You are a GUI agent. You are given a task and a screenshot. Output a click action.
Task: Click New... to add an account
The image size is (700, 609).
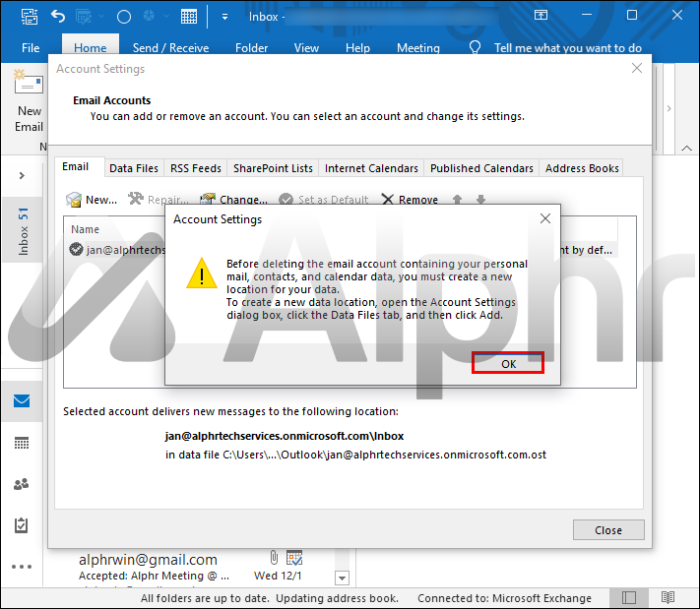tap(92, 200)
